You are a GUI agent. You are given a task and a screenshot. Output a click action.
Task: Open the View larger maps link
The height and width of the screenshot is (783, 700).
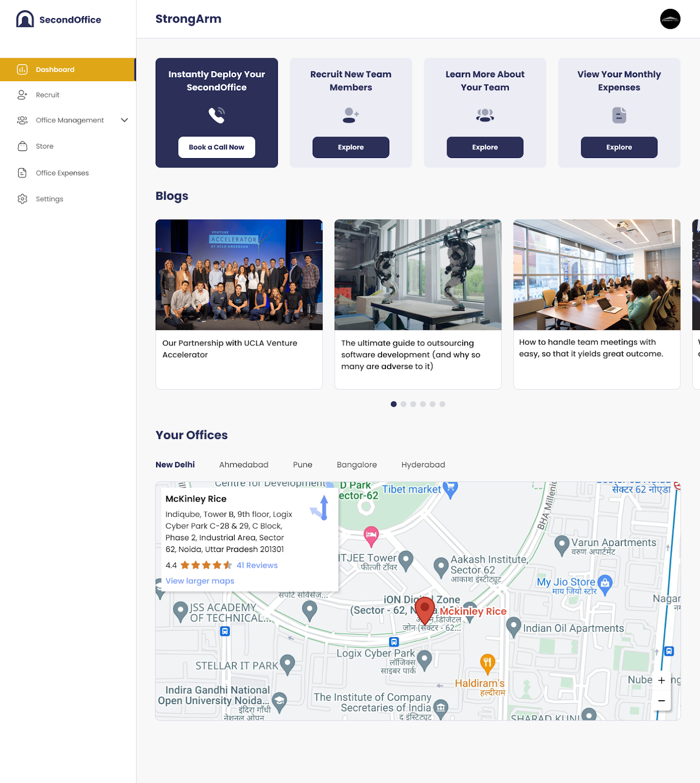coord(200,581)
